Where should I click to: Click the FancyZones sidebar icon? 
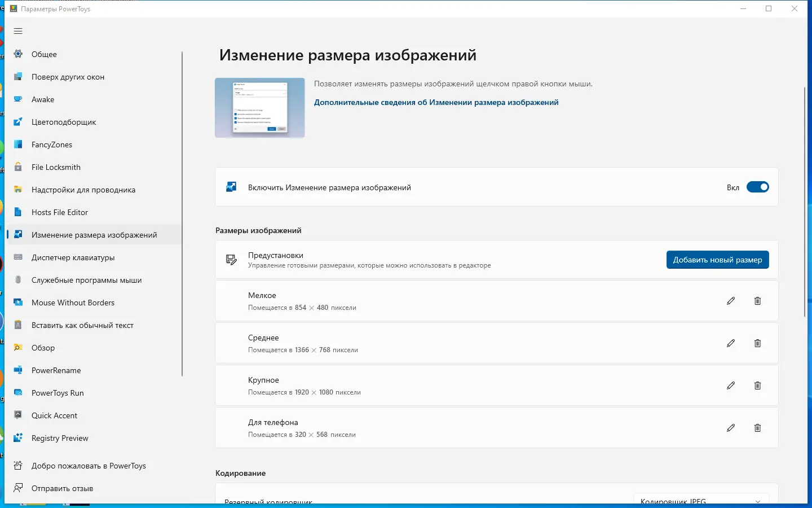click(18, 144)
